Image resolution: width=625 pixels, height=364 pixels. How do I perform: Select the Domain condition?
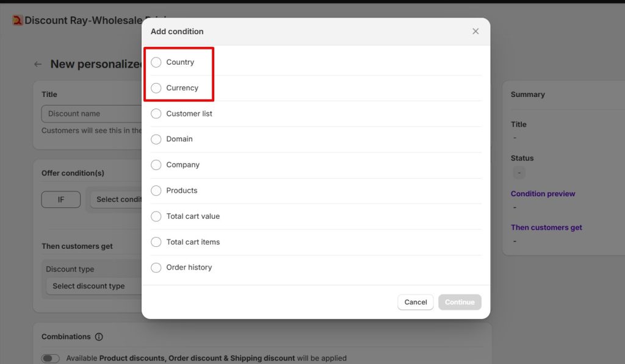156,139
